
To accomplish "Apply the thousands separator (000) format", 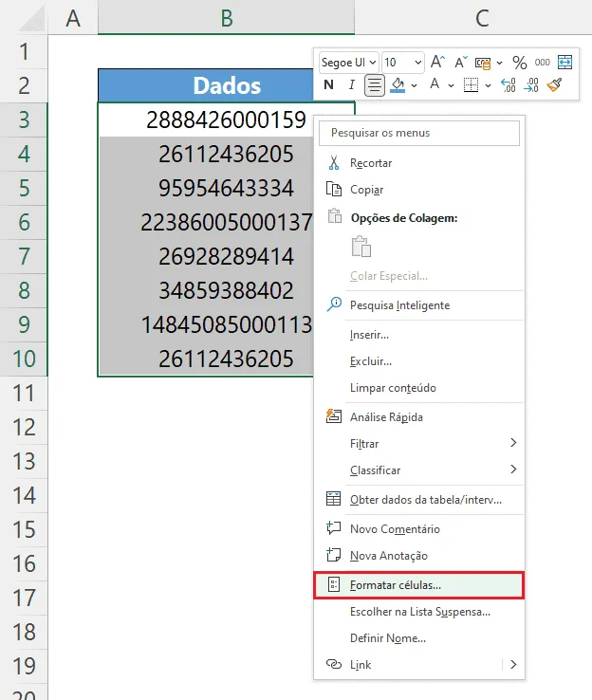I will 542,63.
